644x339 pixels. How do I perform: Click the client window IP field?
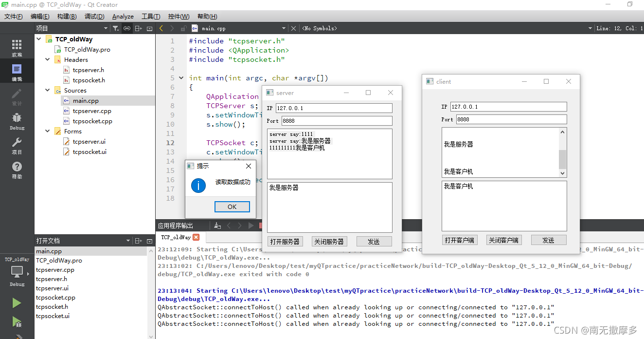coord(509,107)
